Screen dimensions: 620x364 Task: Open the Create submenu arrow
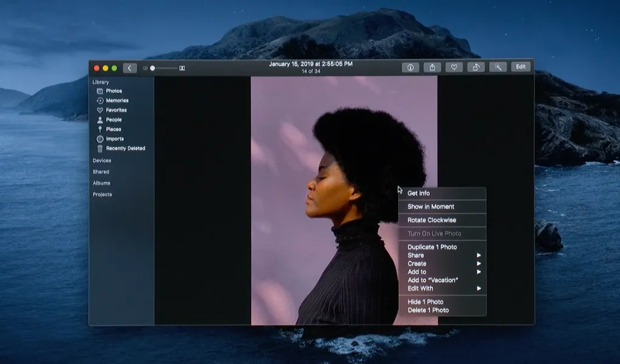coord(479,264)
